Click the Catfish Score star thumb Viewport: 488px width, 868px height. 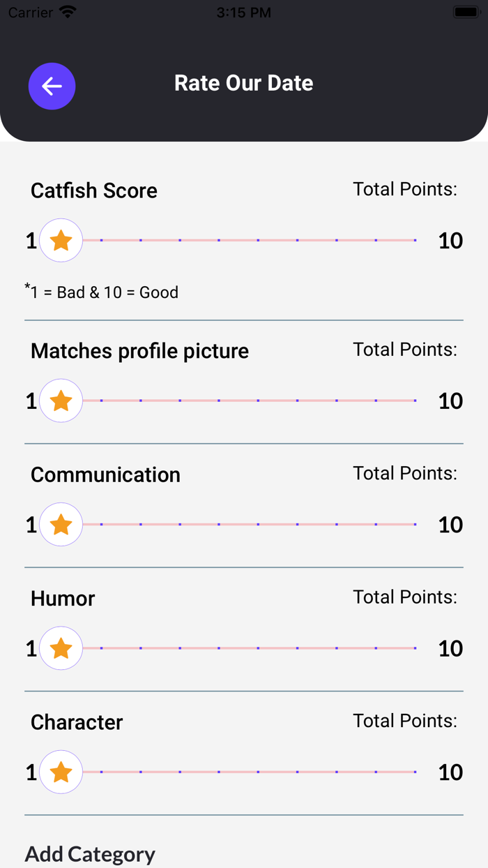click(61, 241)
